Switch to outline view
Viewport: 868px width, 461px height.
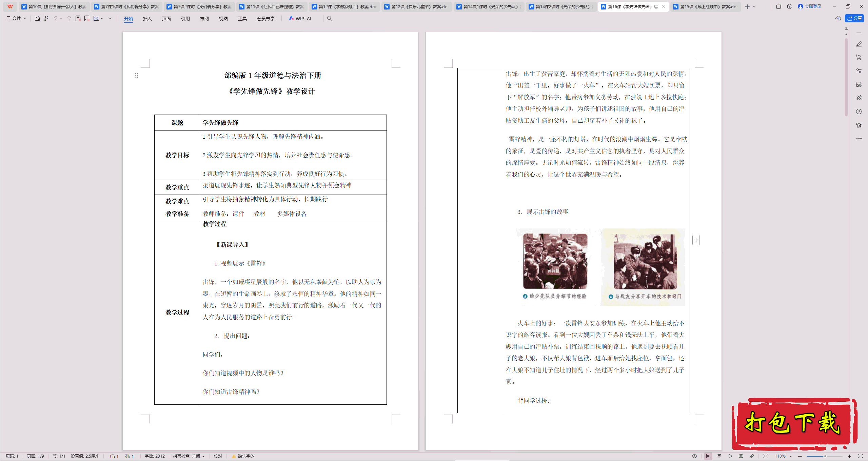[719, 456]
